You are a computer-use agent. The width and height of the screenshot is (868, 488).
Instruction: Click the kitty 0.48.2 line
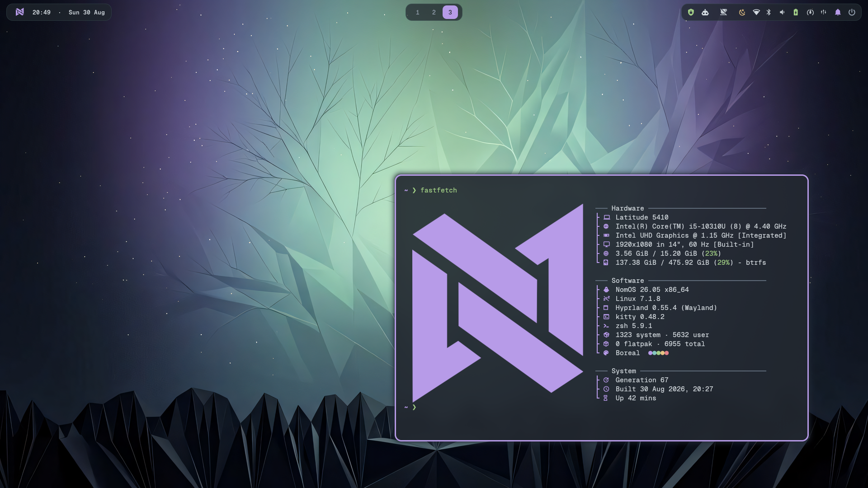coord(640,317)
